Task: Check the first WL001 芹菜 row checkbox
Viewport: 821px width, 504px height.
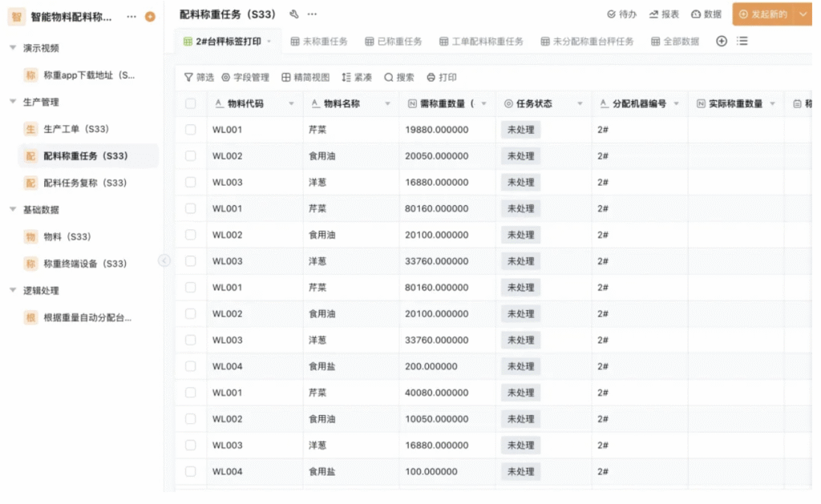Action: (x=190, y=130)
